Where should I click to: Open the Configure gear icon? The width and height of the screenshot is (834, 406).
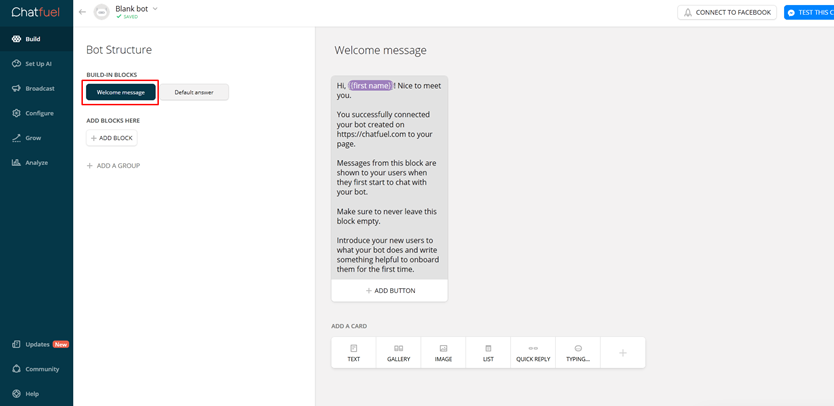(16, 113)
